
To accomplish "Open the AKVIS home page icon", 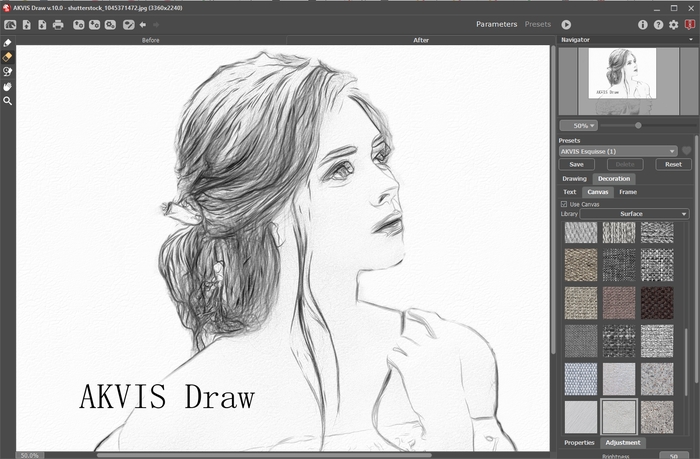I will pyautogui.click(x=10, y=25).
